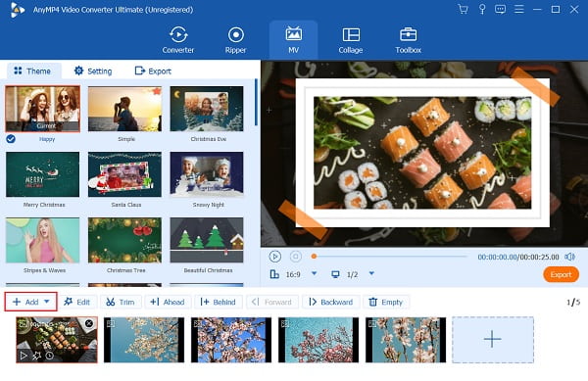Choose the Simple theme thumbnail

coord(124,109)
